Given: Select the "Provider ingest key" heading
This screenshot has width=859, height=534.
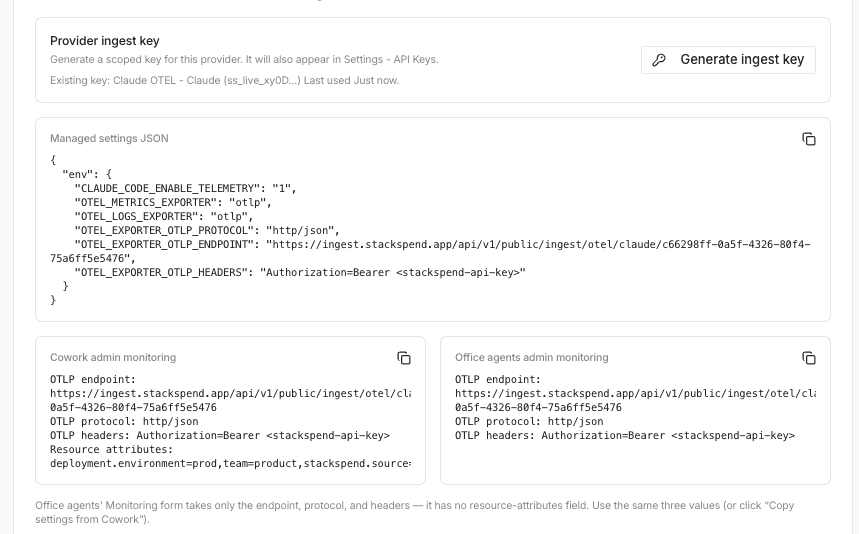Looking at the screenshot, I should pyautogui.click(x=105, y=41).
